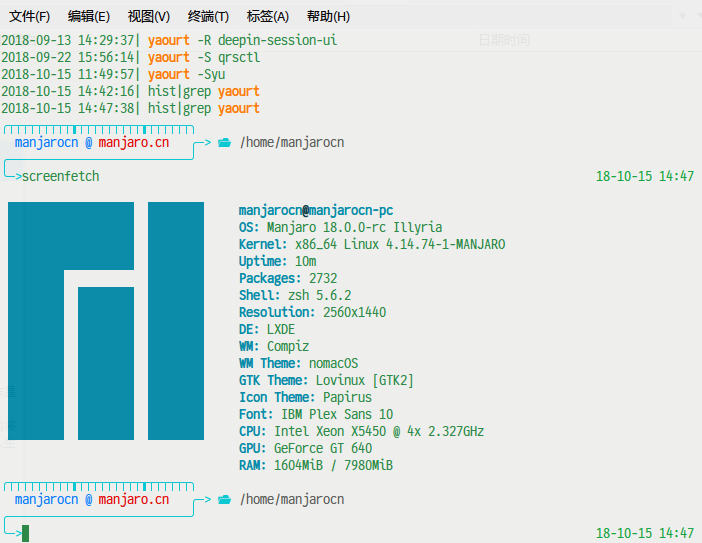Click 'Packages: 2732' line
Screen dimensions: 702x543
[288, 278]
